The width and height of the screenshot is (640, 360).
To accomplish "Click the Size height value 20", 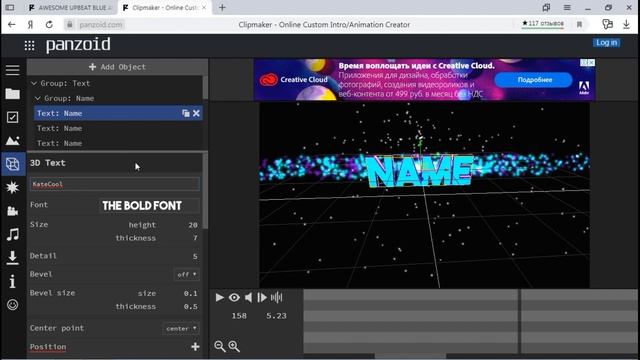I will point(193,225).
